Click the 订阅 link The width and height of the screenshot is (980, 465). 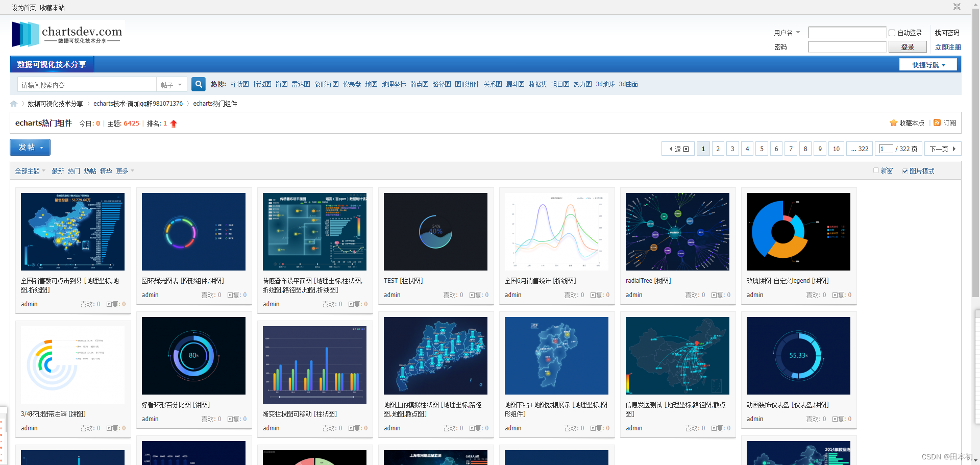pyautogui.click(x=949, y=123)
